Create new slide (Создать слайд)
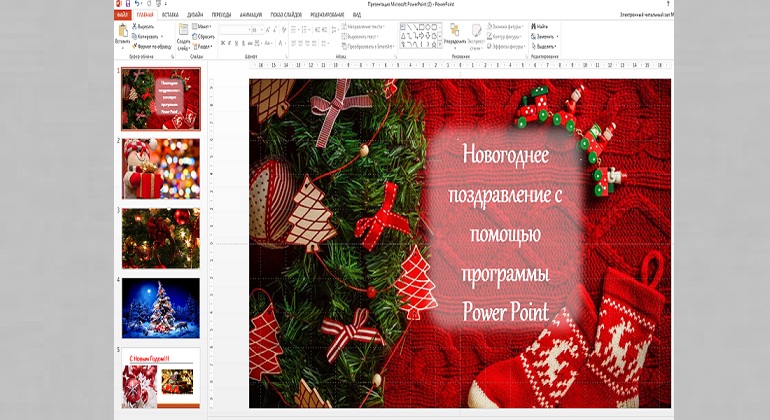 click(184, 37)
